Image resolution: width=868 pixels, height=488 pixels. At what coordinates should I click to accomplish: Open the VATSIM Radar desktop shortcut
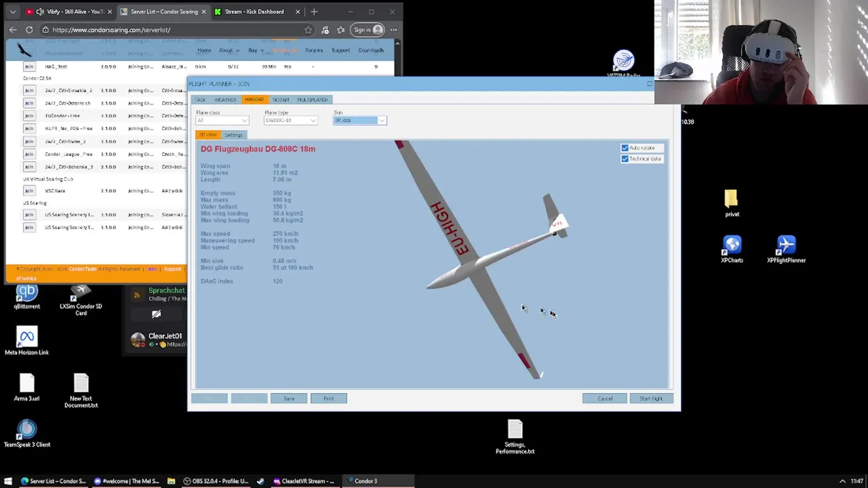tap(623, 63)
